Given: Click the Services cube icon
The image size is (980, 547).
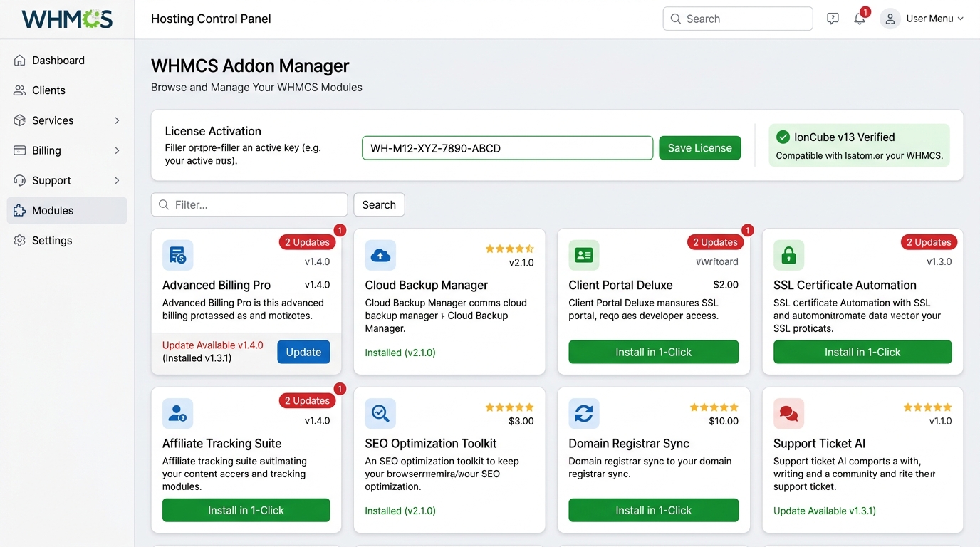Looking at the screenshot, I should [20, 120].
